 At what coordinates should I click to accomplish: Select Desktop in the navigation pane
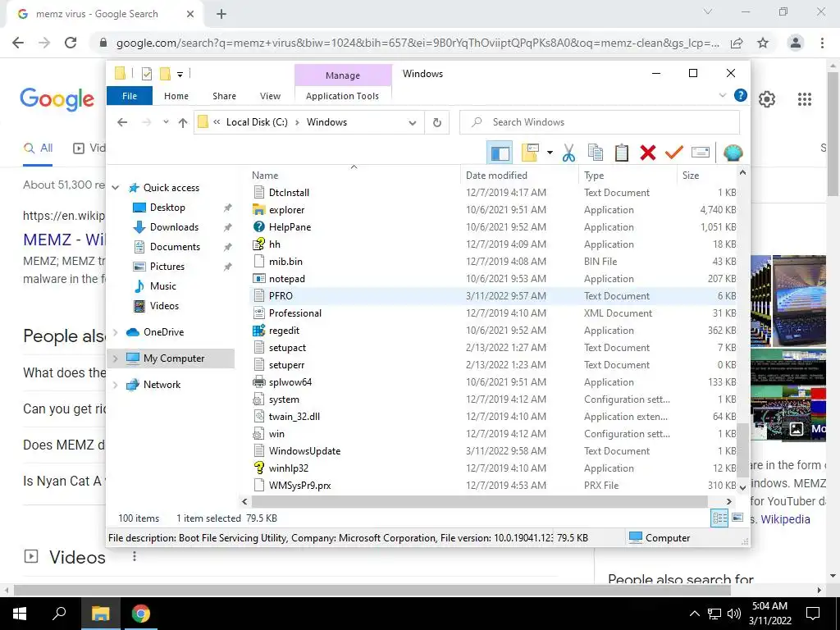(x=167, y=208)
